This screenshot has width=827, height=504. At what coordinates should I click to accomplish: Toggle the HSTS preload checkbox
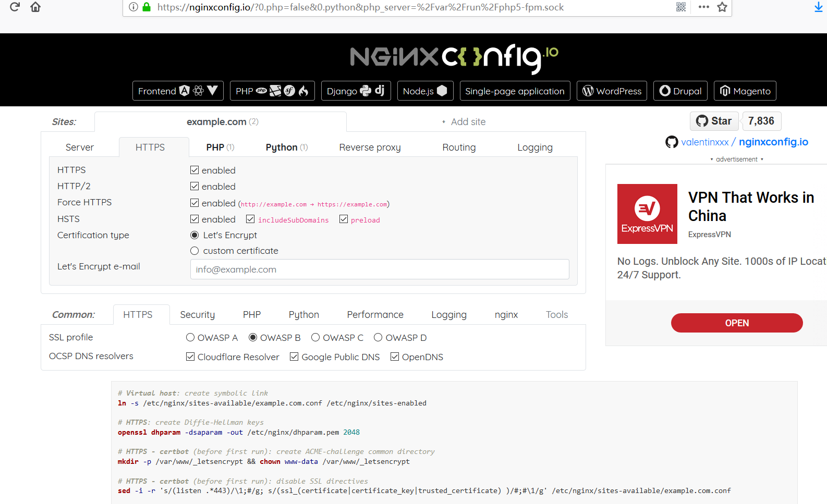pyautogui.click(x=344, y=219)
